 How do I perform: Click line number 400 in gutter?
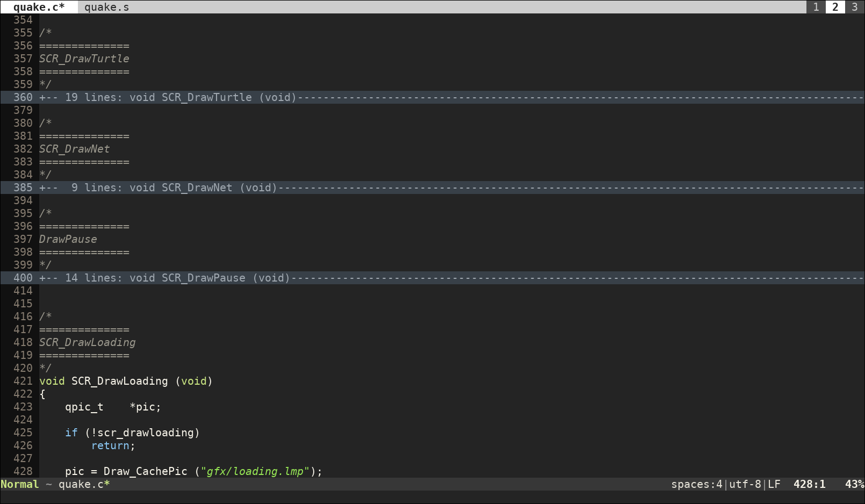click(x=23, y=278)
